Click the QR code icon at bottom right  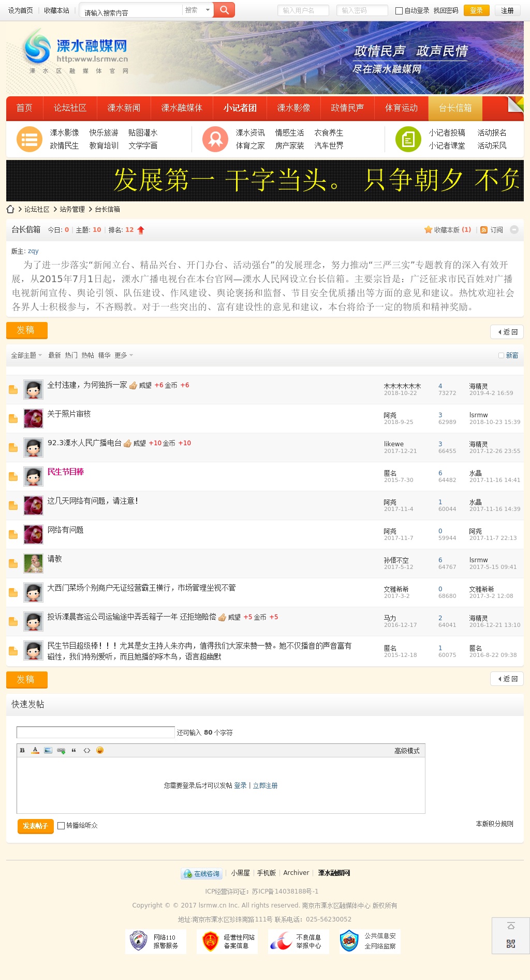511,944
